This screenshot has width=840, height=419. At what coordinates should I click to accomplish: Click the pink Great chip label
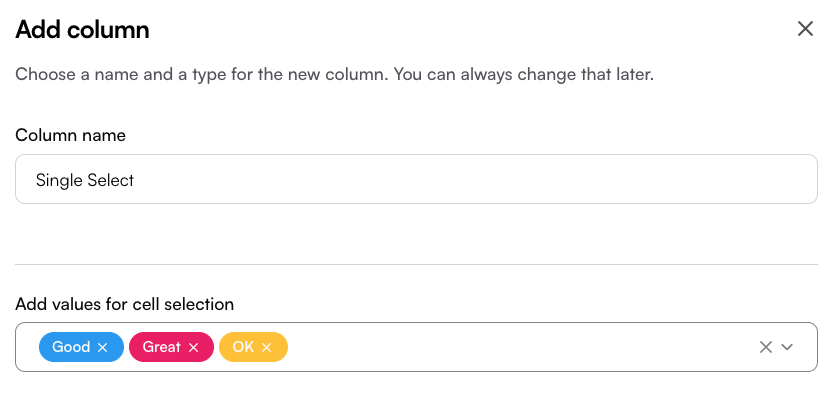click(x=161, y=347)
